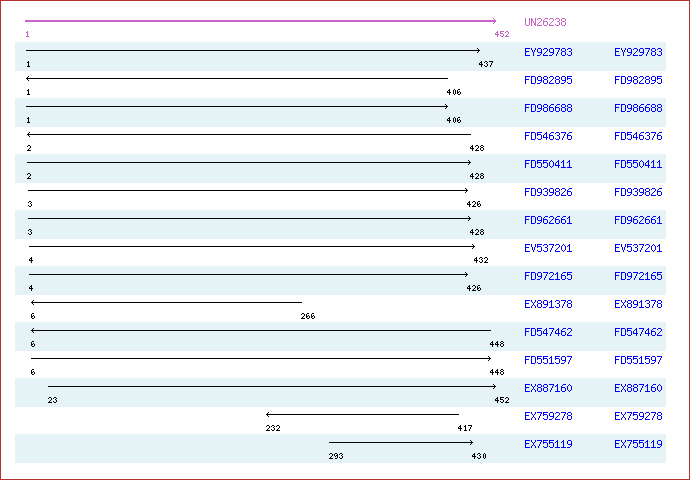Select the left-hand FD972165 link
690x480 pixels.
pos(548,276)
